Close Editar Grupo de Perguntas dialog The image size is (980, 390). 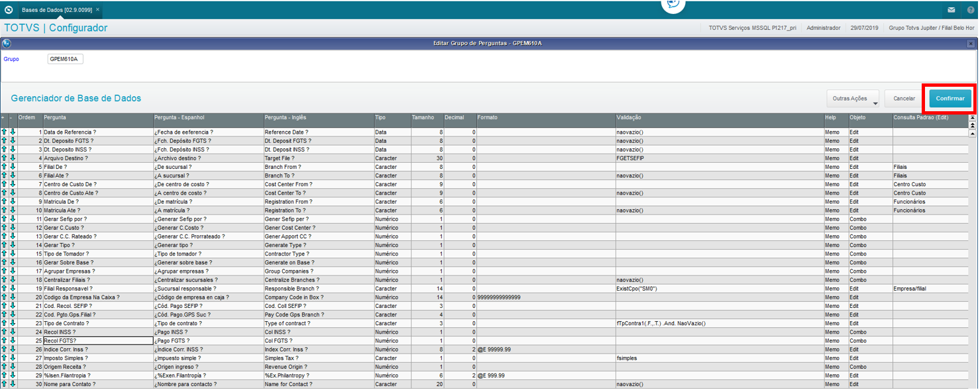pos(971,44)
